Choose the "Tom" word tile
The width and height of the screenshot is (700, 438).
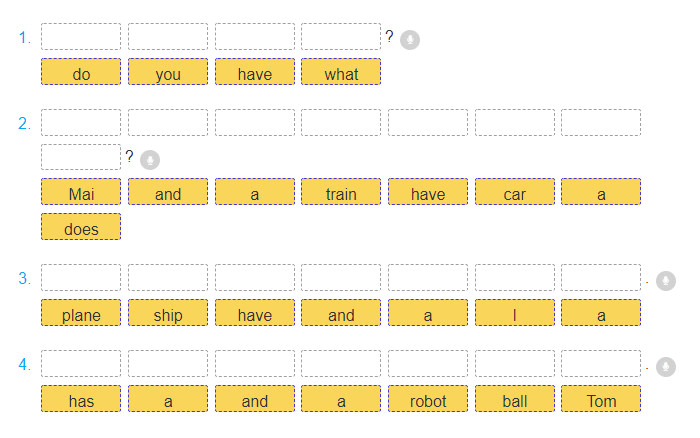pyautogui.click(x=601, y=400)
